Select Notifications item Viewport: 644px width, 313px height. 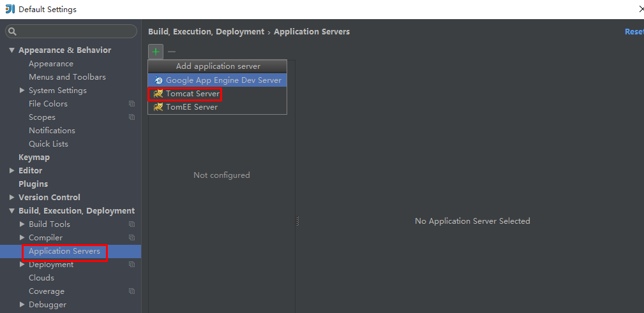pos(52,131)
